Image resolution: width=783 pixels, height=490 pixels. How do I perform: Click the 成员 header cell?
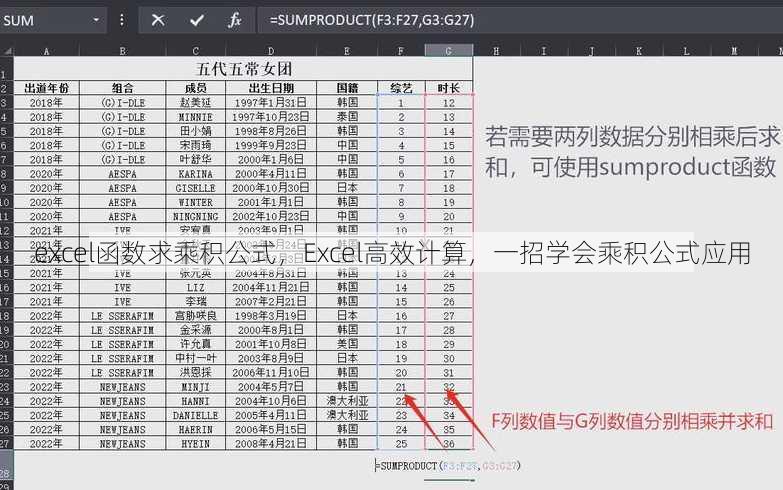point(195,88)
